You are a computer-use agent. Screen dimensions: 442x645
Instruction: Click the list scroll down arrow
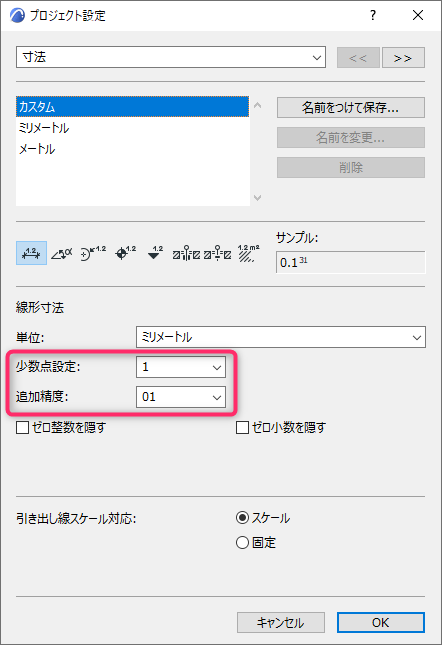tap(258, 198)
